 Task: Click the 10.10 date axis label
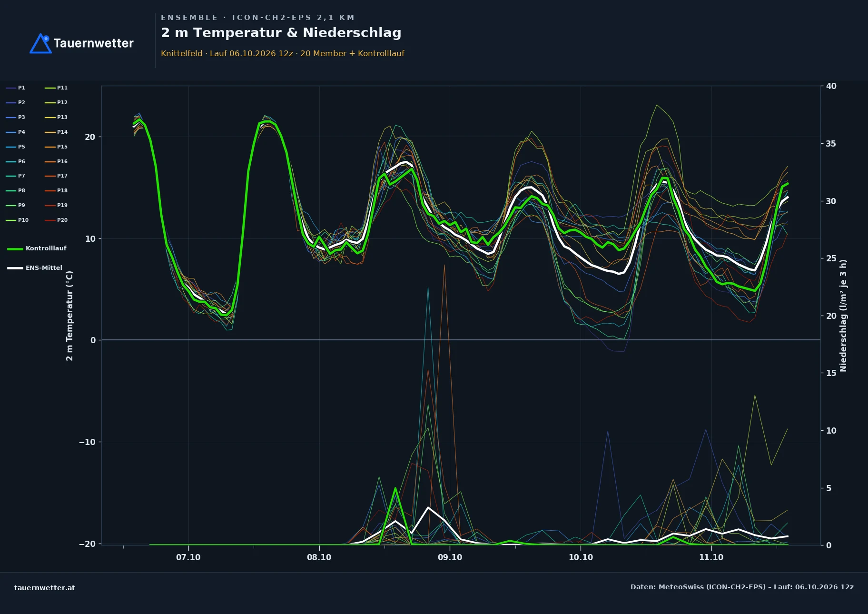click(581, 557)
